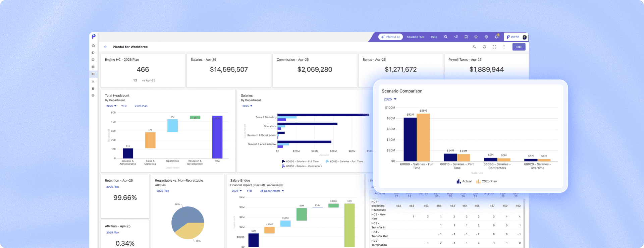Click the $89M 2025 Plan bar in Scenario Comparison
Screen dimensions: 644x248
pyautogui.click(x=423, y=137)
